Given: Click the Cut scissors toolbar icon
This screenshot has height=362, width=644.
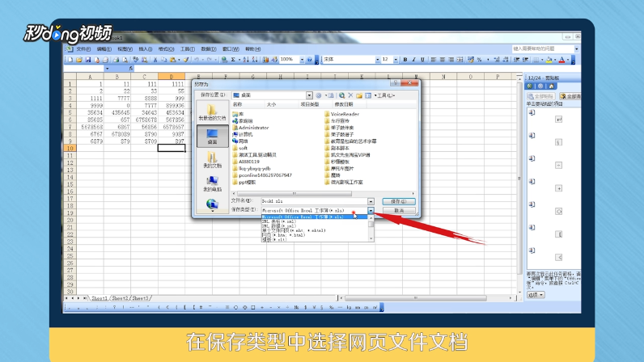Looking at the screenshot, I should point(155,60).
